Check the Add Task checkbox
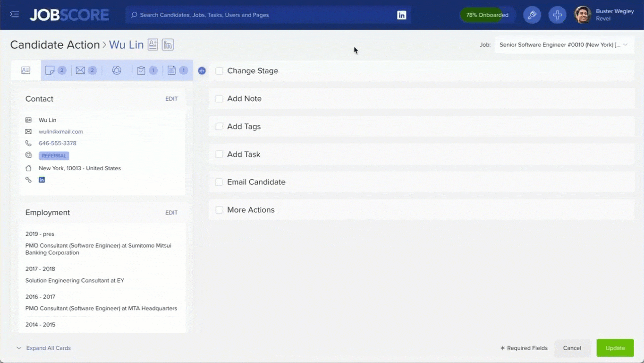Image resolution: width=644 pixels, height=363 pixels. point(219,154)
